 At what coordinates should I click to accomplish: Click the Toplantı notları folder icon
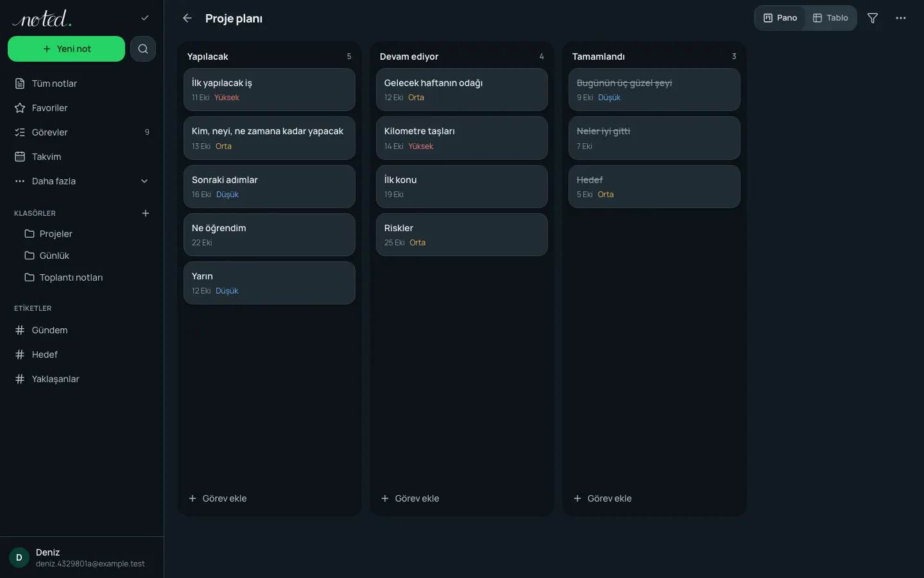30,277
